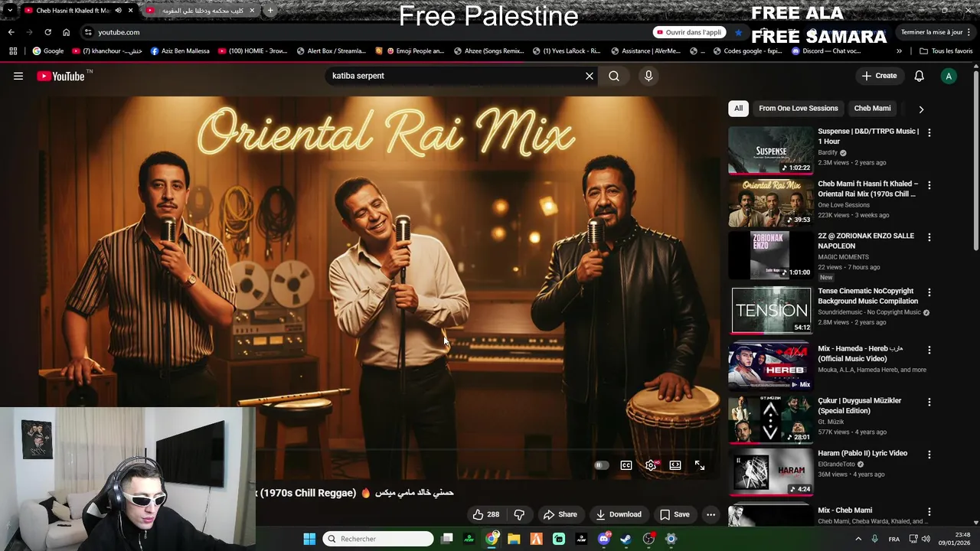
Task: Show more category chips with the right arrow
Action: pyautogui.click(x=921, y=109)
